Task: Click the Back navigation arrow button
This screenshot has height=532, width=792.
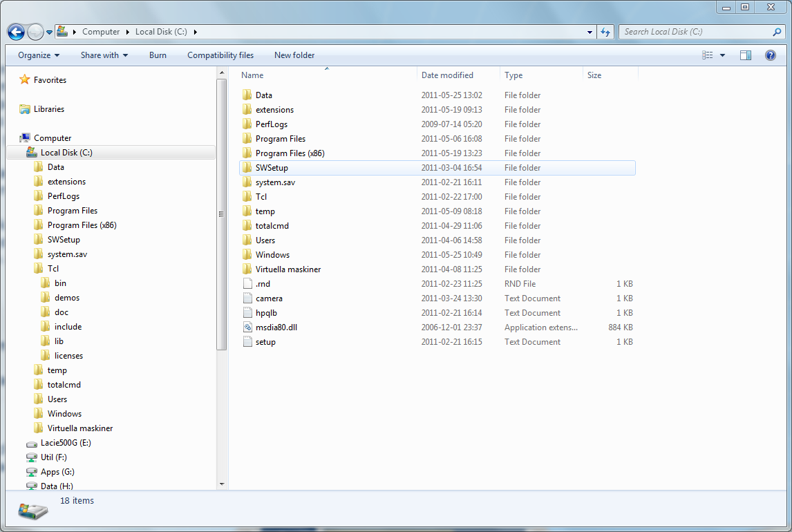Action: coord(16,32)
